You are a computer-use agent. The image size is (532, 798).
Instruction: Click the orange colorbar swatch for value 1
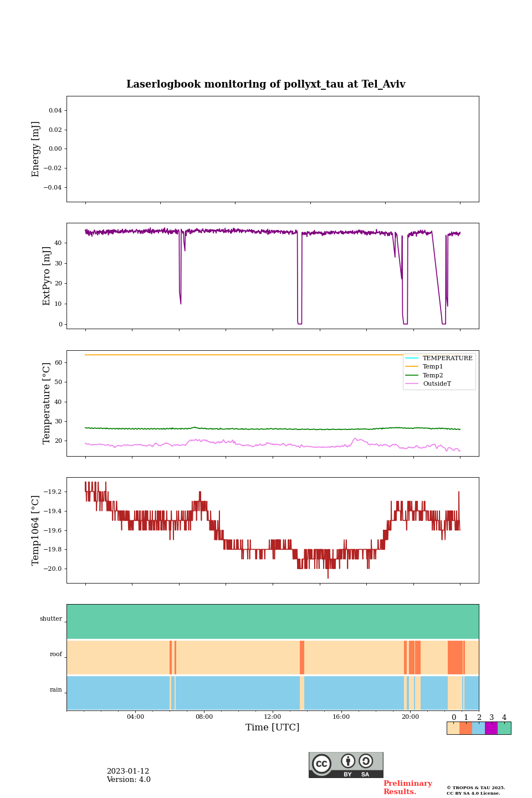click(466, 728)
